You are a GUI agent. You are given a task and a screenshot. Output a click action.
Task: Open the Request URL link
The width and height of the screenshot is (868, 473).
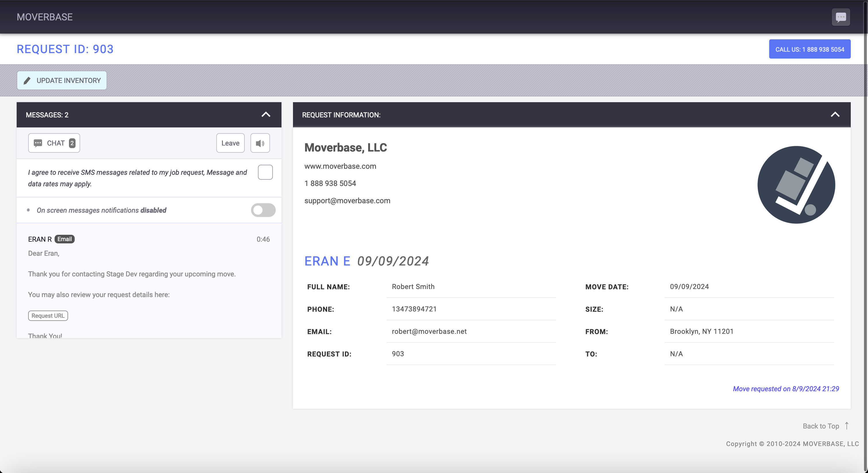tap(48, 316)
